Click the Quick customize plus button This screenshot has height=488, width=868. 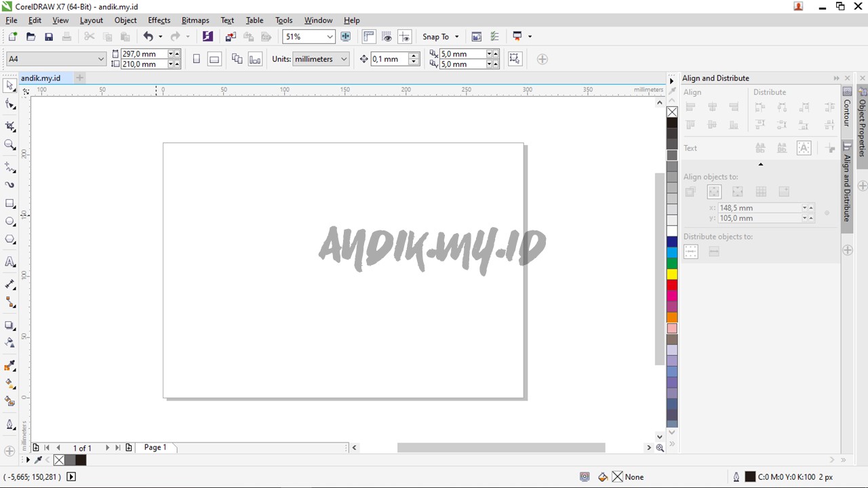pyautogui.click(x=542, y=59)
